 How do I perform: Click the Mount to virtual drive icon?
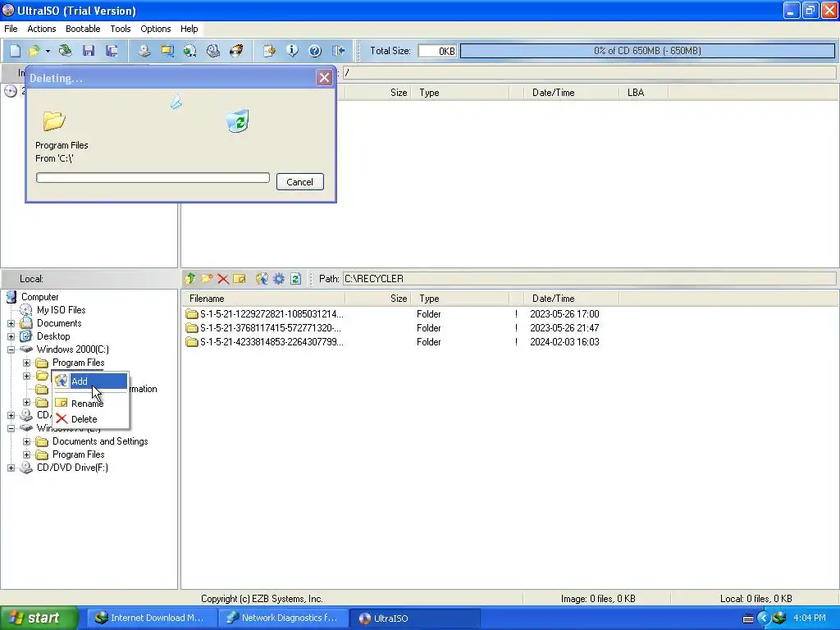213,51
